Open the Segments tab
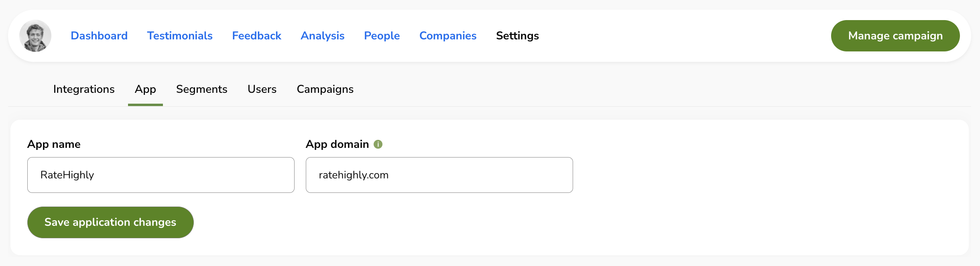The width and height of the screenshot is (980, 266). click(x=202, y=89)
